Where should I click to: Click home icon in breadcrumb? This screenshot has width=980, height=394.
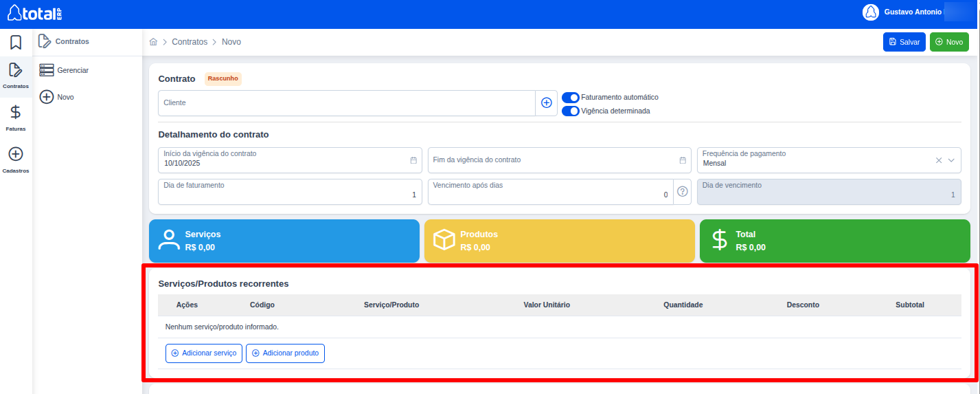click(x=154, y=42)
